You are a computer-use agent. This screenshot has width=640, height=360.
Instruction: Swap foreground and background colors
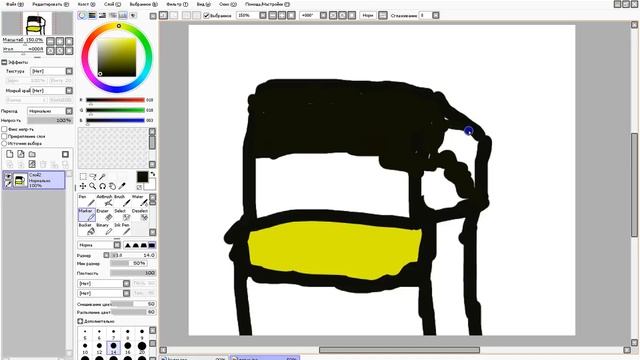tap(153, 174)
